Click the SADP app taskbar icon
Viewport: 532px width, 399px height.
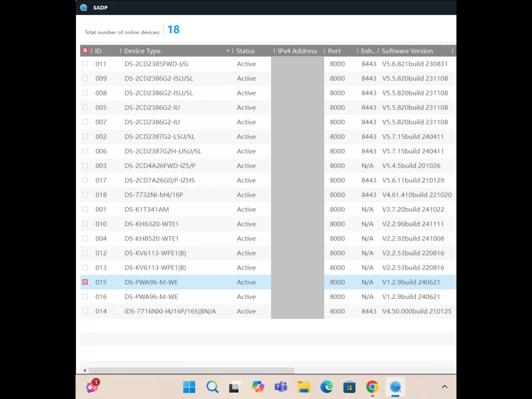pyautogui.click(x=395, y=387)
